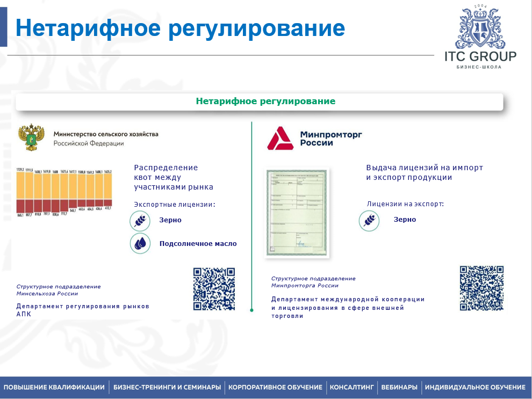Click the text Российской Федерации

tap(89, 143)
